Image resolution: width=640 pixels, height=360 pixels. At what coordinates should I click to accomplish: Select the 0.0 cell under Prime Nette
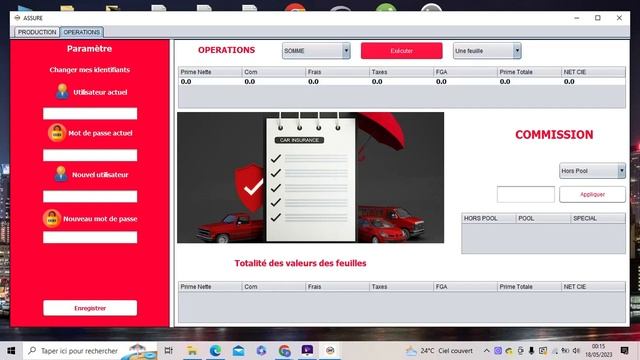coord(210,82)
